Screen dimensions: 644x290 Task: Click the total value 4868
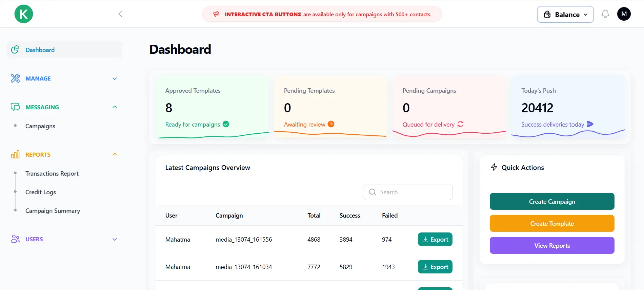click(314, 239)
